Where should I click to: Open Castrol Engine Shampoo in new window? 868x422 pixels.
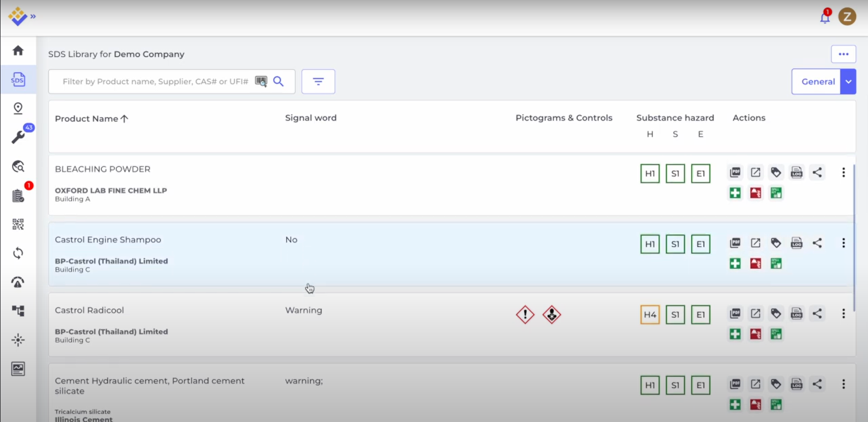[x=755, y=243]
